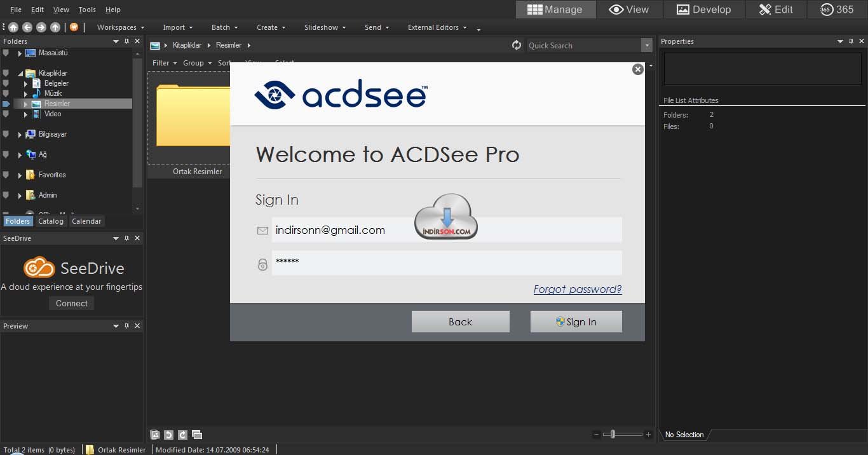Click zoom out minus icon
This screenshot has height=455, width=868.
[596, 435]
